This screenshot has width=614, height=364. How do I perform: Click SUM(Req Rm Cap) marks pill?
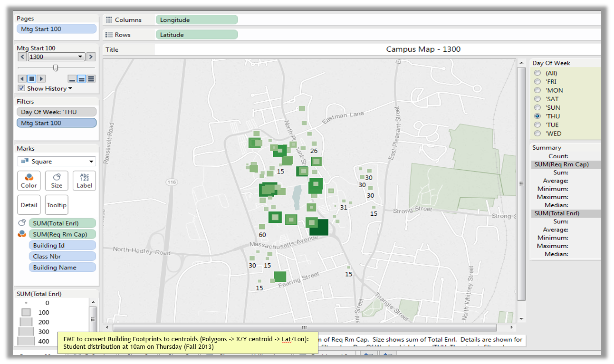pyautogui.click(x=62, y=234)
